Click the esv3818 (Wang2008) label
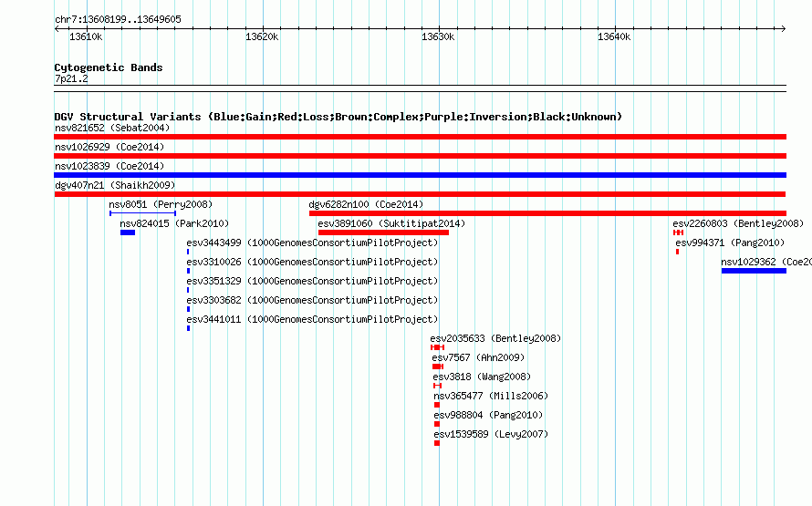Image resolution: width=812 pixels, height=506 pixels. pos(482,377)
